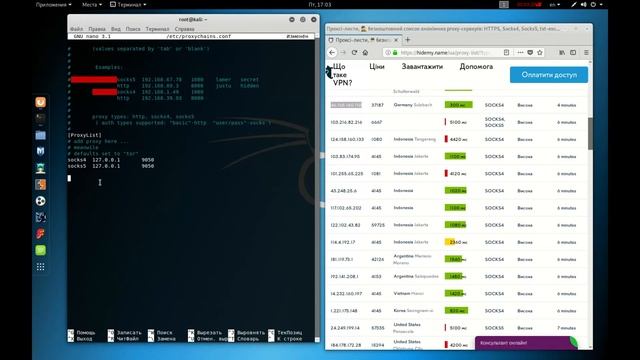This screenshot has width=640, height=360.
Task: Click terminal vertical scrollbar
Action: [x=318, y=188]
